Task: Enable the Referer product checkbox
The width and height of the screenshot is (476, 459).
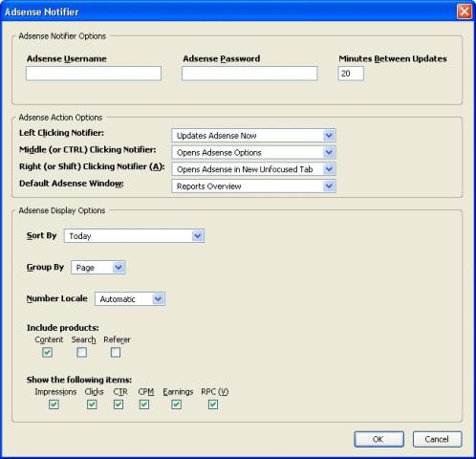Action: 116,352
